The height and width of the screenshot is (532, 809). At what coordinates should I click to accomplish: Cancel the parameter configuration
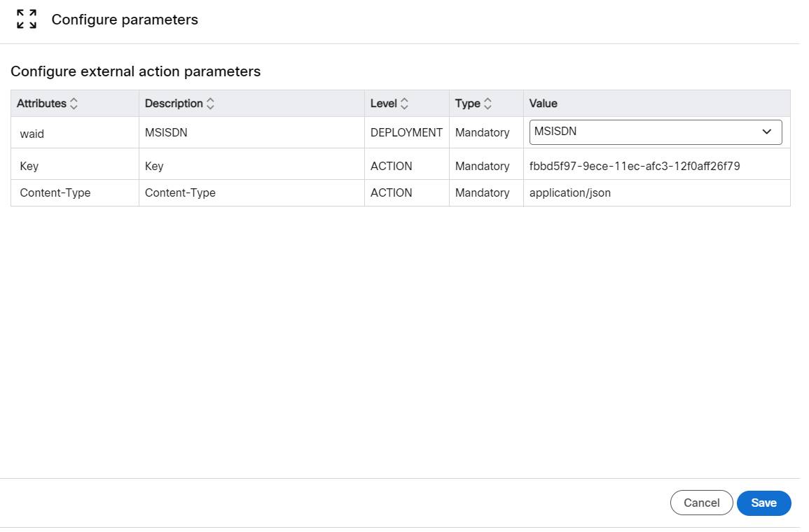(701, 503)
